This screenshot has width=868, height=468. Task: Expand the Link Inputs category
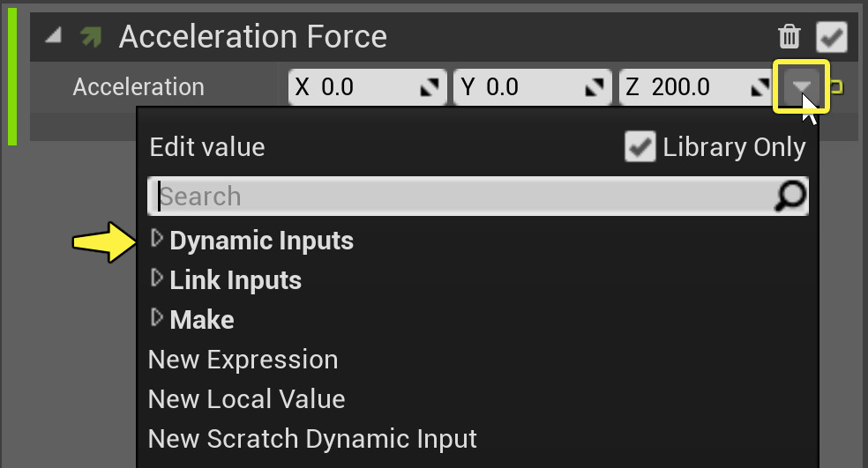[x=157, y=279]
